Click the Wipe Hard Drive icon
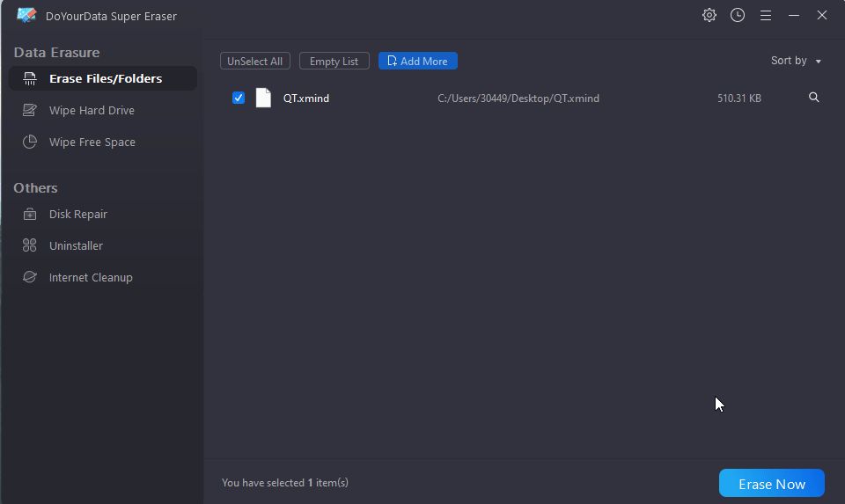Image resolution: width=845 pixels, height=504 pixels. [30, 110]
